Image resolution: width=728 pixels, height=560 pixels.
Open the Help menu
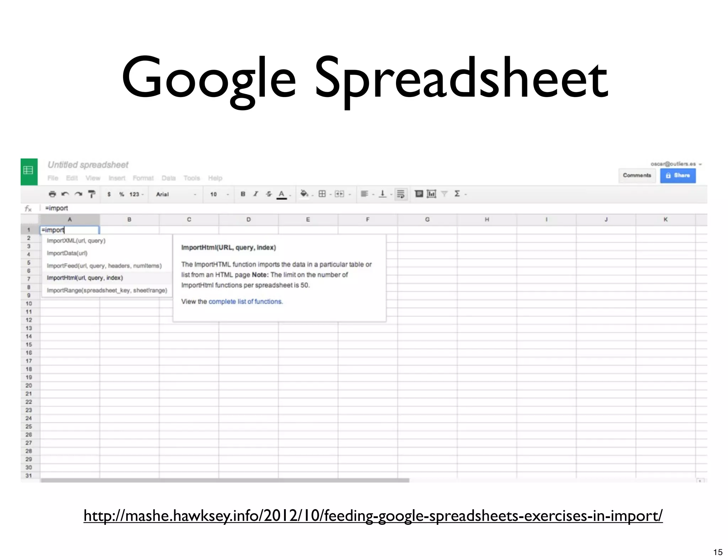coord(215,178)
